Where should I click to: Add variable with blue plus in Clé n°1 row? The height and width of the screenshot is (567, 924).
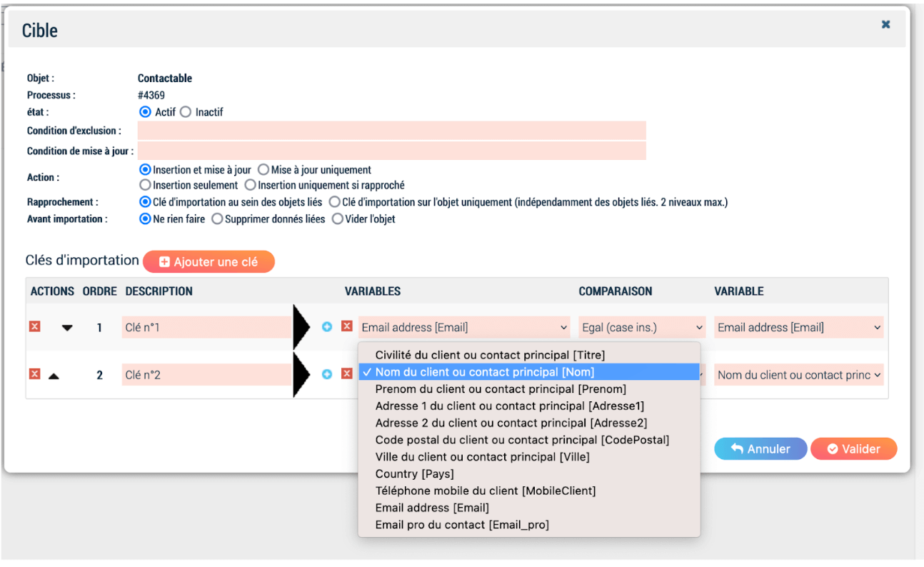tap(327, 326)
